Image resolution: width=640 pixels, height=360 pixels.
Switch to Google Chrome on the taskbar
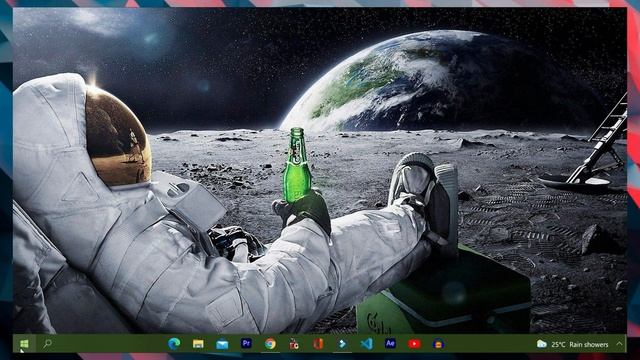270,344
